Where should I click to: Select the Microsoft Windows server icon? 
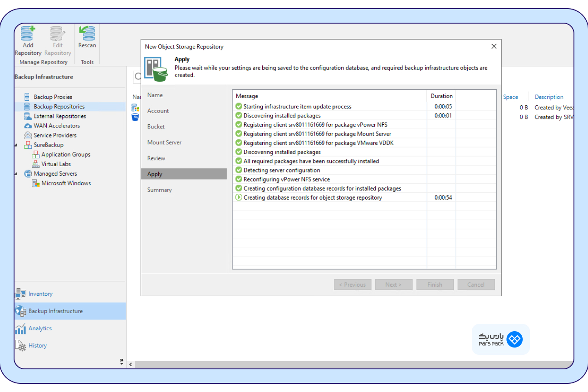pos(36,183)
